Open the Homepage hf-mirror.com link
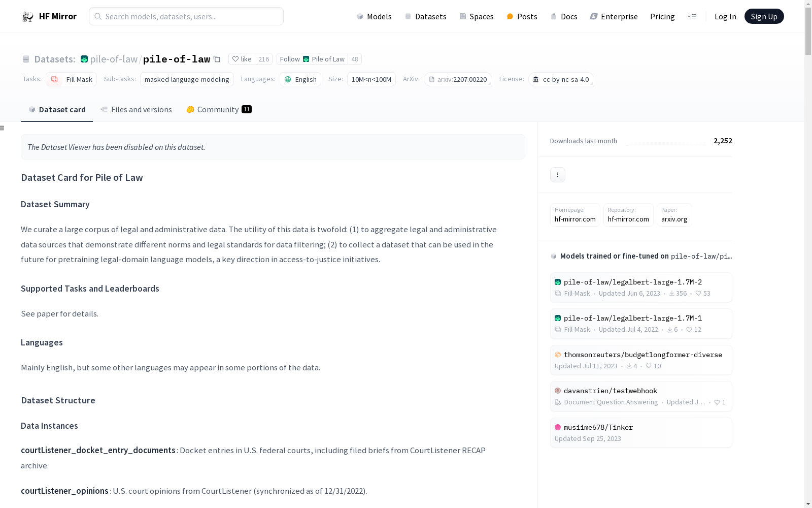The image size is (812, 508). (x=575, y=214)
